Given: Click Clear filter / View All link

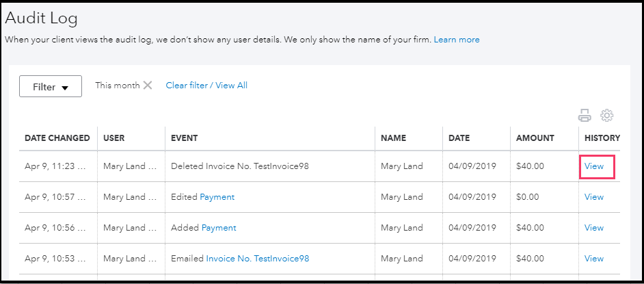Looking at the screenshot, I should click(x=206, y=86).
